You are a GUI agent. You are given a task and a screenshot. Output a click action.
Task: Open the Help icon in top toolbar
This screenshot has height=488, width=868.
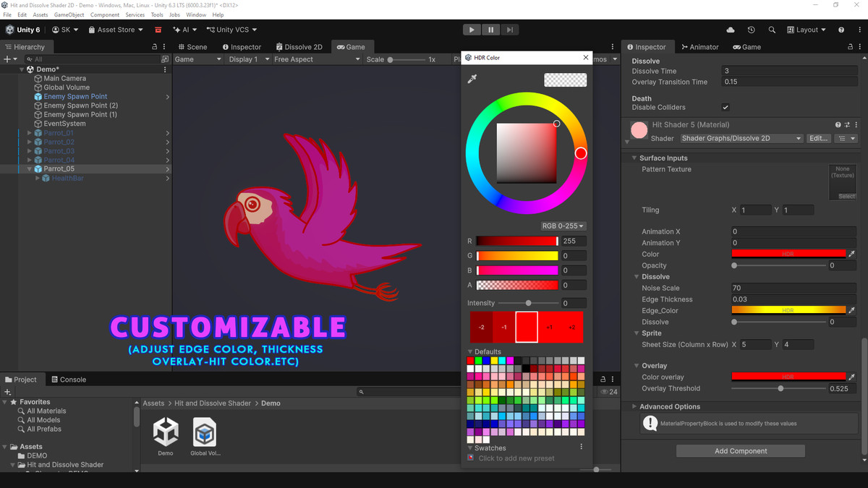841,30
